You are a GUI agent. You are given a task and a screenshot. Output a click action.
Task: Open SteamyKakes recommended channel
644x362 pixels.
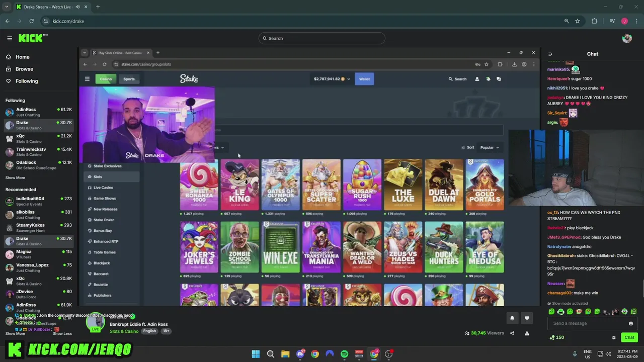39,228
